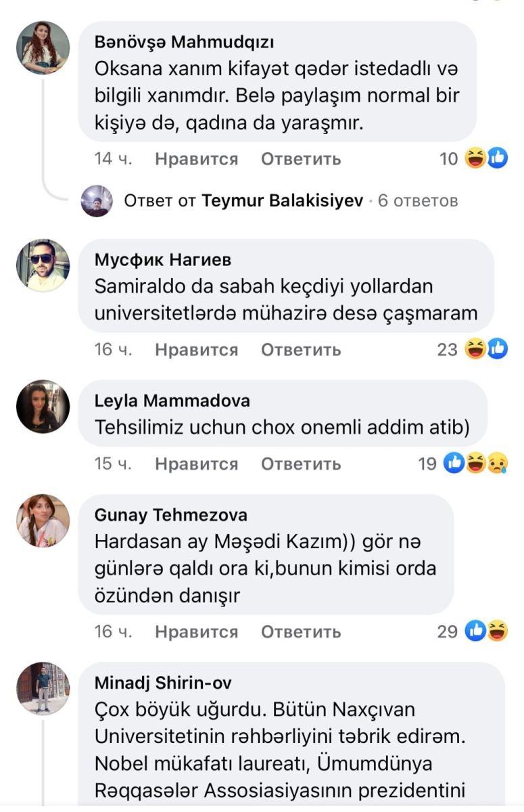The width and height of the screenshot is (524, 812).
Task: Toggle Нравится on Leyla Mammadova's comment
Action: click(196, 464)
